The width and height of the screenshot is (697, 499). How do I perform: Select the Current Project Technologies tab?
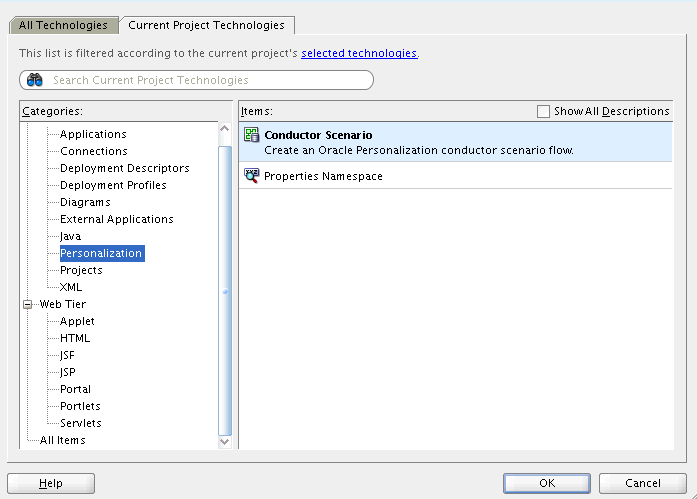pos(206,25)
